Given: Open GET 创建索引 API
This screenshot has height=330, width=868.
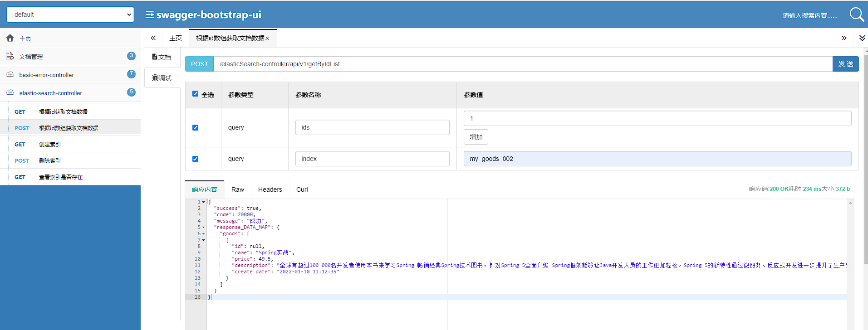Looking at the screenshot, I should click(x=70, y=144).
